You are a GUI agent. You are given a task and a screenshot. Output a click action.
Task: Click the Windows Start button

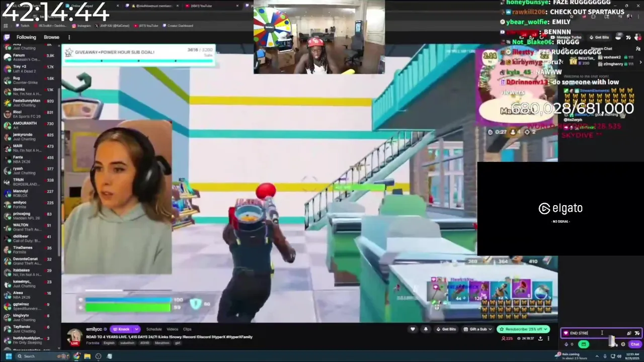tap(9, 356)
